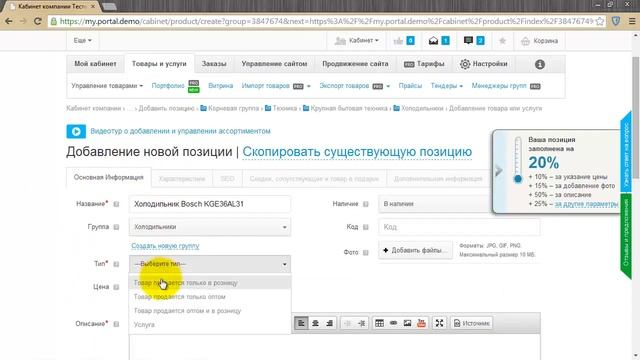Align description text right
This screenshot has width=640, height=360.
click(x=329, y=323)
